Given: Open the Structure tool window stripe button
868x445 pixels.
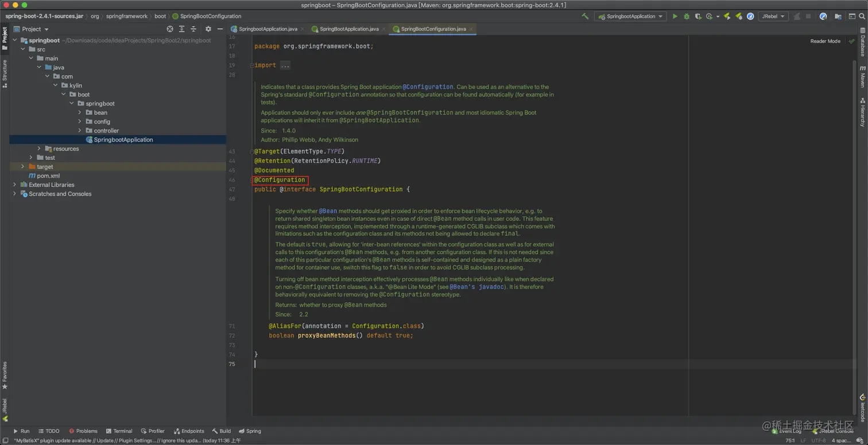Looking at the screenshot, I should pyautogui.click(x=5, y=73).
